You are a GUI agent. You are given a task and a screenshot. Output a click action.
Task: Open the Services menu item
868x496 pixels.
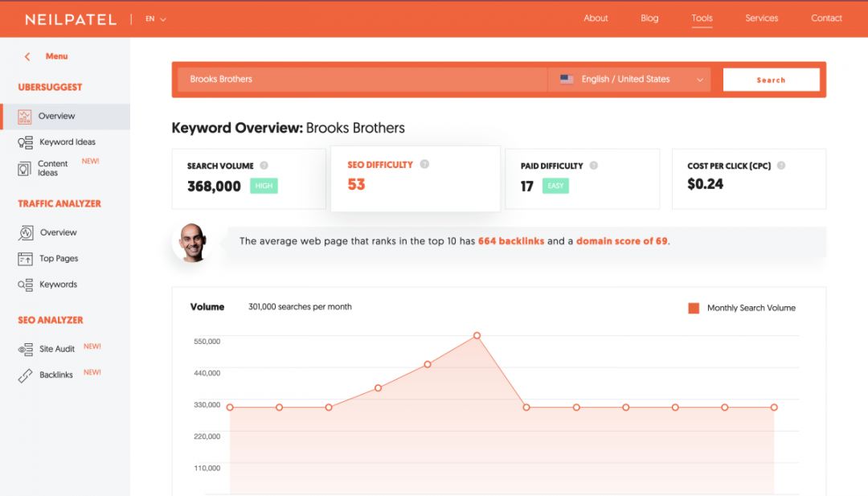761,18
